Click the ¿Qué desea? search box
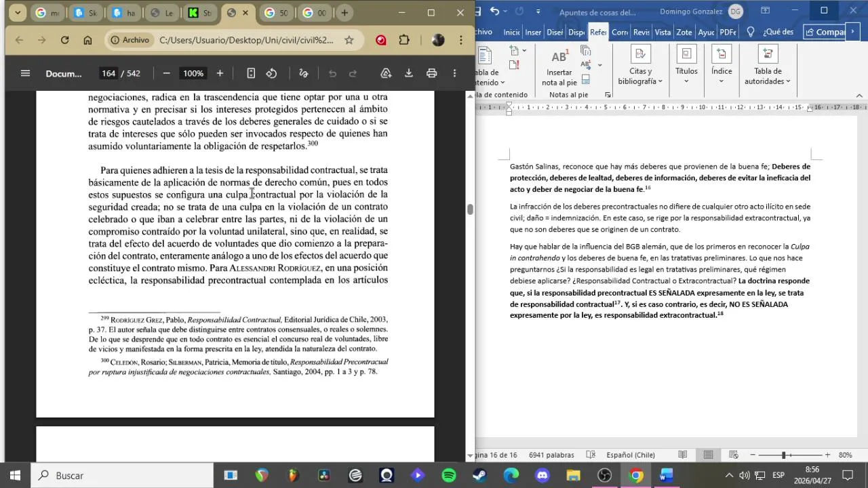Viewport: 868px width, 488px height. point(778,32)
